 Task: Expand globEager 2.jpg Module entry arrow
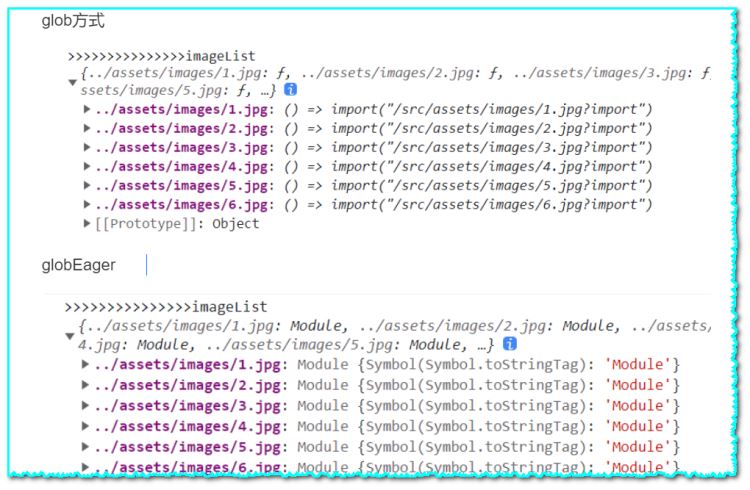[85, 385]
